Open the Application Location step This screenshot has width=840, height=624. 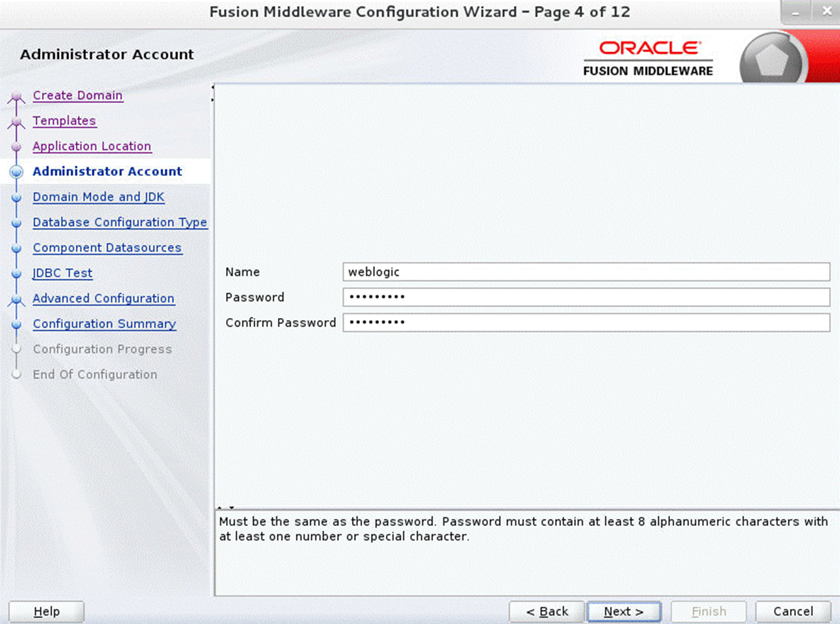[x=91, y=146]
